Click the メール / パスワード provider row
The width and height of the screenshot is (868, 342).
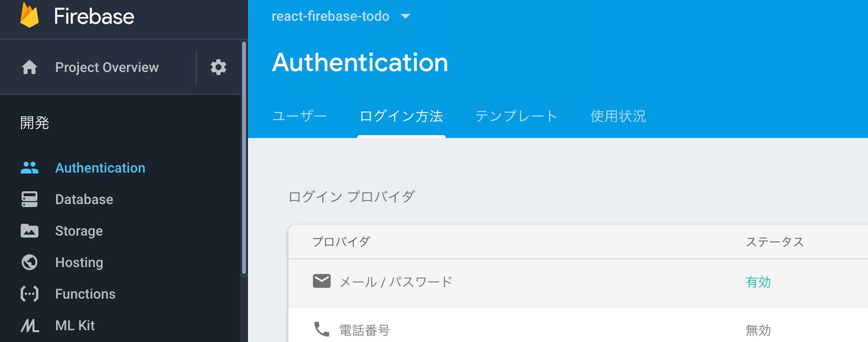click(x=578, y=282)
